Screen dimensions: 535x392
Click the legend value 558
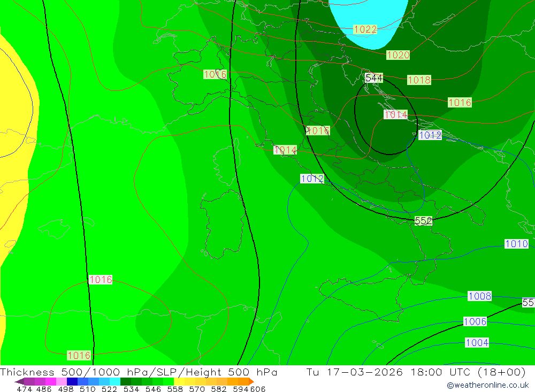pos(175,389)
